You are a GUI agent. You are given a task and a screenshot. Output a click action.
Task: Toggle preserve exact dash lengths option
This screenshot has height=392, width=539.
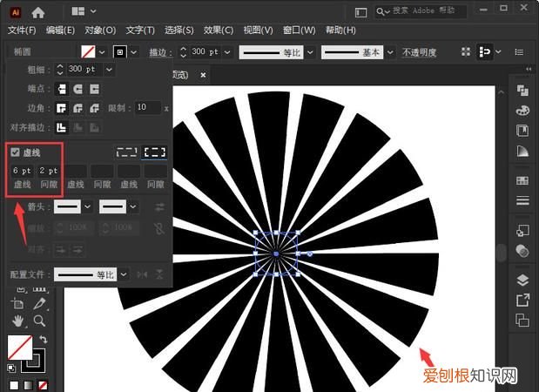pyautogui.click(x=128, y=152)
